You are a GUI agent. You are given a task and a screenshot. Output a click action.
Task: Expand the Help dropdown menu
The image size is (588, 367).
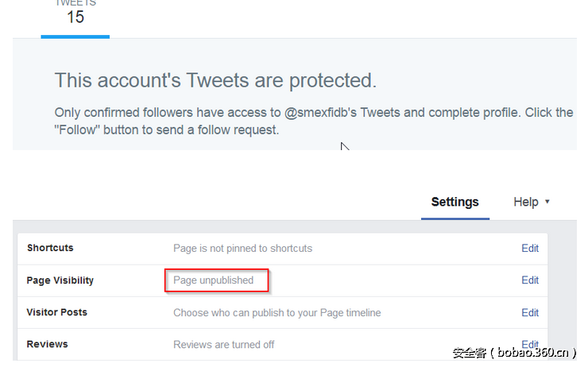point(526,202)
